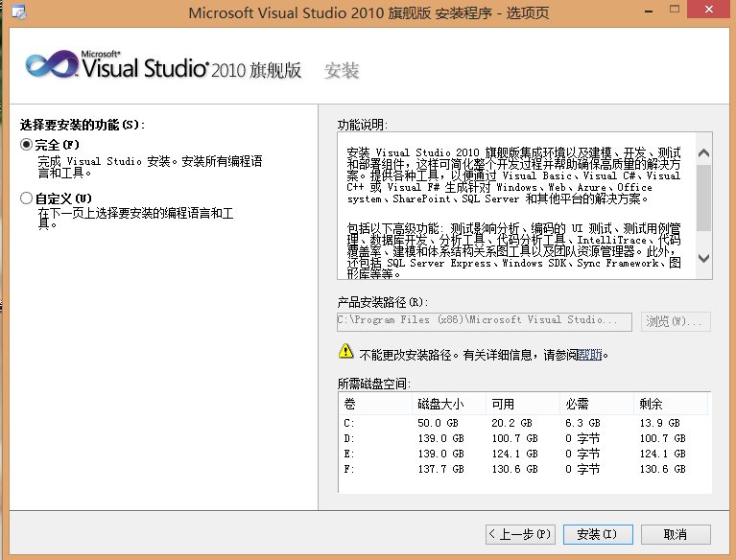Click the 50.0 GB disk size value
Viewport: 736px width, 560px height.
(438, 423)
